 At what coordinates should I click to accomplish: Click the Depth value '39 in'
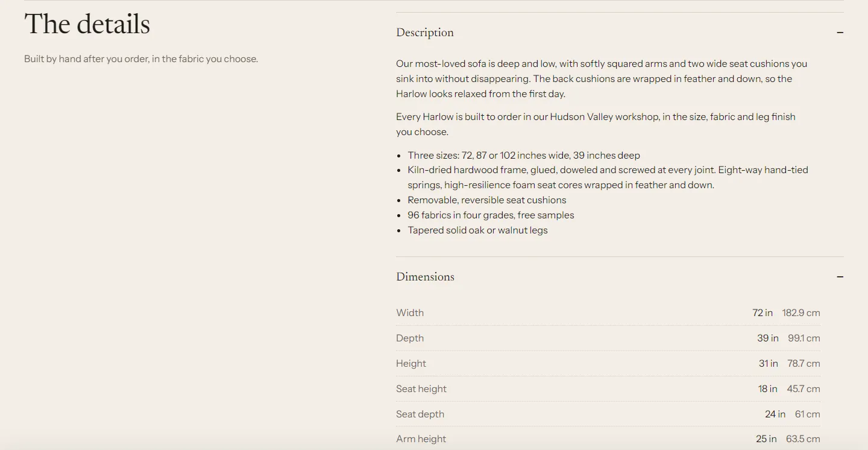coord(768,338)
